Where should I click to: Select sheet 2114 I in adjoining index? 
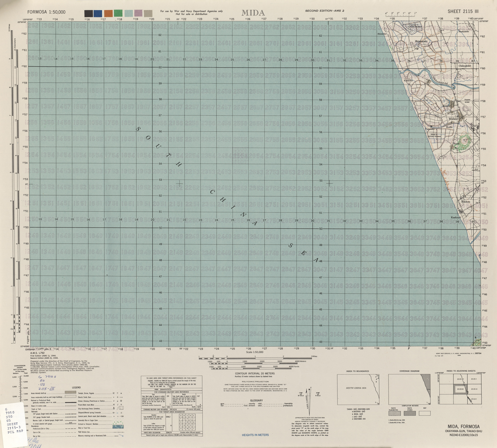[x=474, y=399]
